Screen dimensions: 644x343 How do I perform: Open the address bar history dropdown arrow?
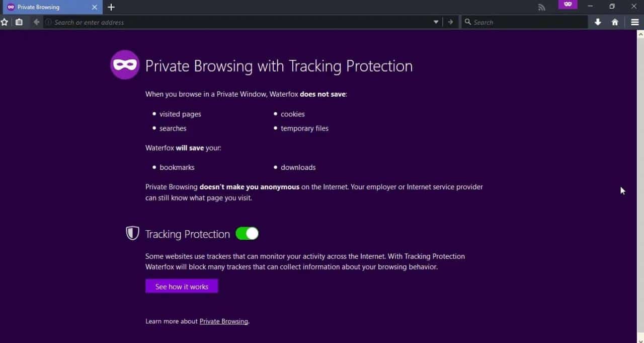(436, 22)
